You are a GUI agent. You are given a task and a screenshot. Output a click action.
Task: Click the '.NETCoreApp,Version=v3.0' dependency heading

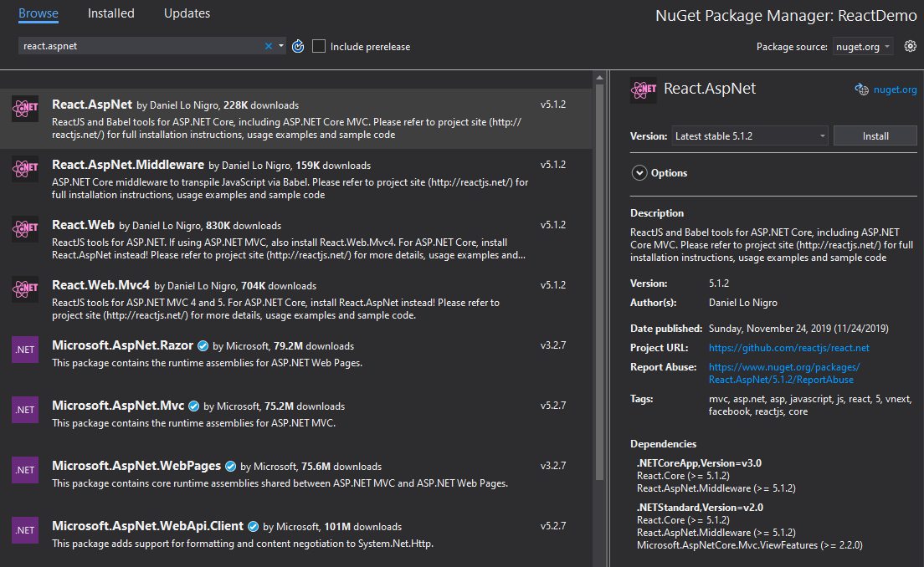pyautogui.click(x=699, y=462)
